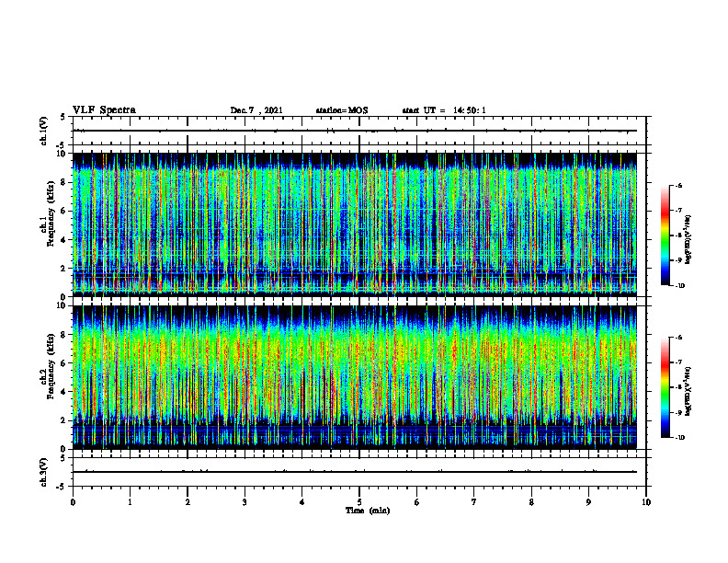
Task: Click the "-10" label on the ch.2 color bar
Action: click(x=680, y=437)
